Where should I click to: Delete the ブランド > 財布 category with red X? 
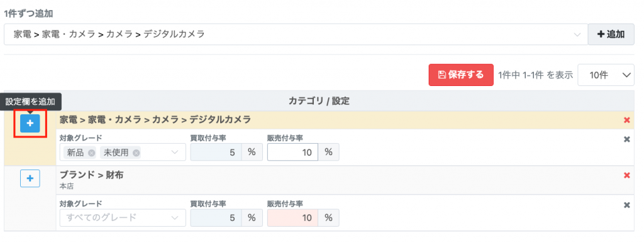[x=627, y=175]
